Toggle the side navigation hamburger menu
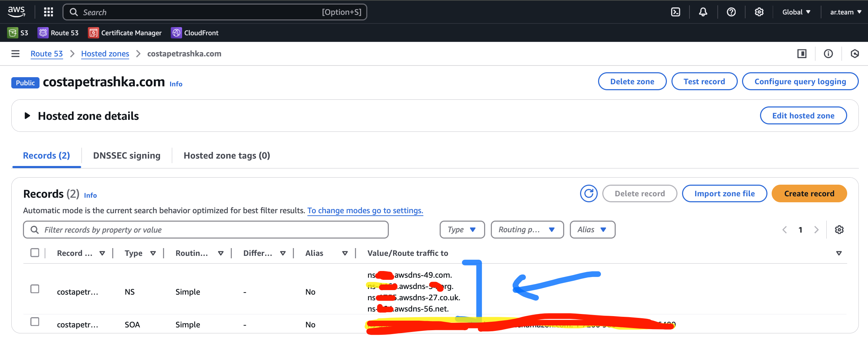 [x=15, y=54]
